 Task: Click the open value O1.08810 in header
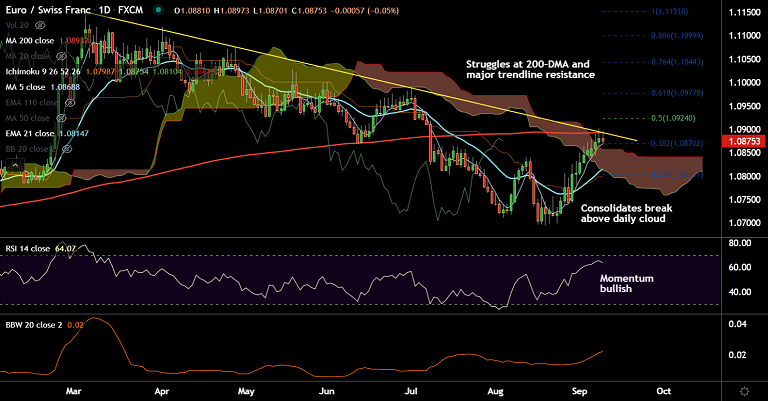pyautogui.click(x=192, y=10)
